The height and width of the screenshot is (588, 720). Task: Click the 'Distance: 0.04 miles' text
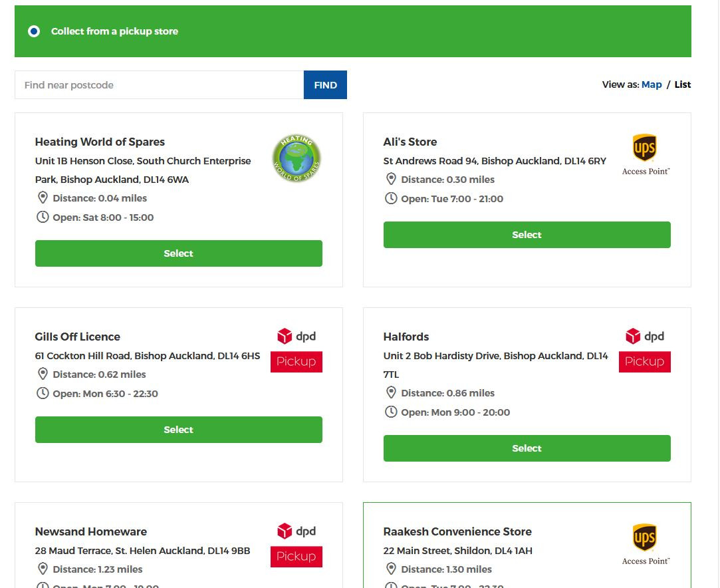pos(100,198)
